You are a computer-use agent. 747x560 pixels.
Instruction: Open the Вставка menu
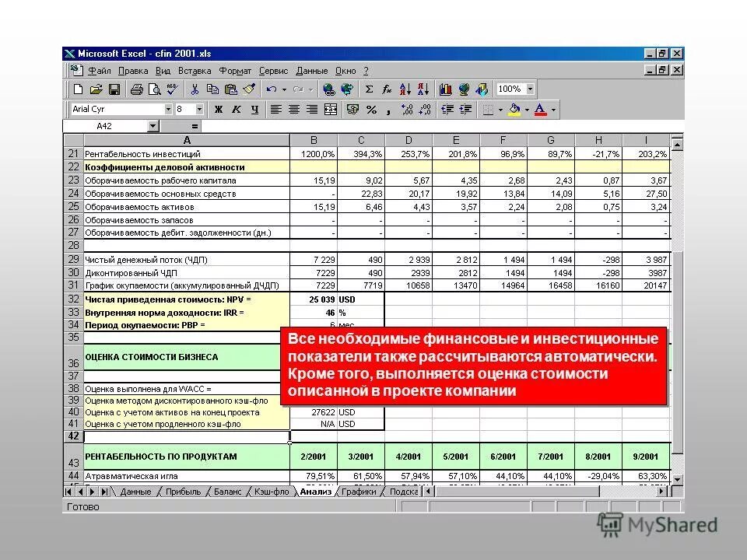tap(195, 71)
